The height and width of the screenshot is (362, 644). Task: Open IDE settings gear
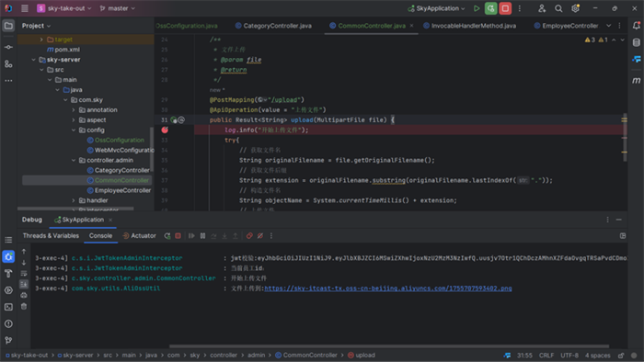pos(575,8)
